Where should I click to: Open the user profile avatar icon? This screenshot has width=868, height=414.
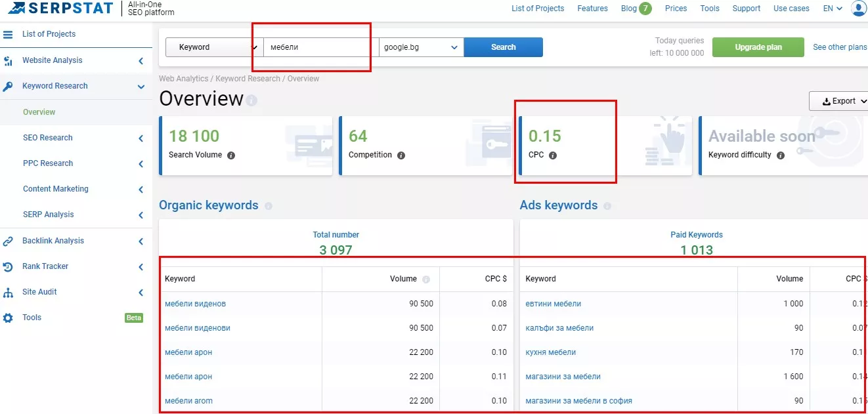(x=859, y=9)
